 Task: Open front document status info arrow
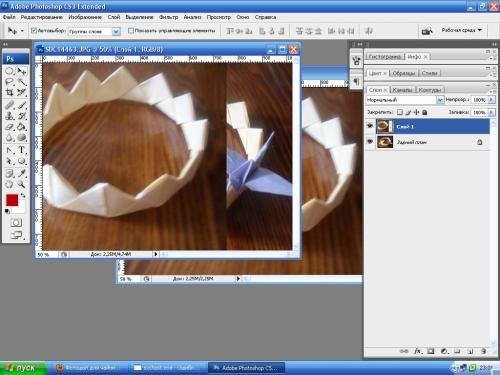click(x=156, y=254)
